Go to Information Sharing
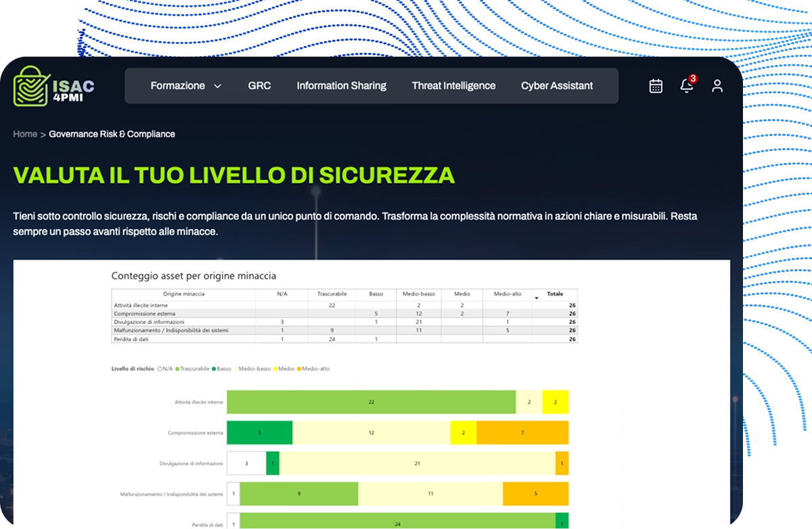 pyautogui.click(x=341, y=86)
